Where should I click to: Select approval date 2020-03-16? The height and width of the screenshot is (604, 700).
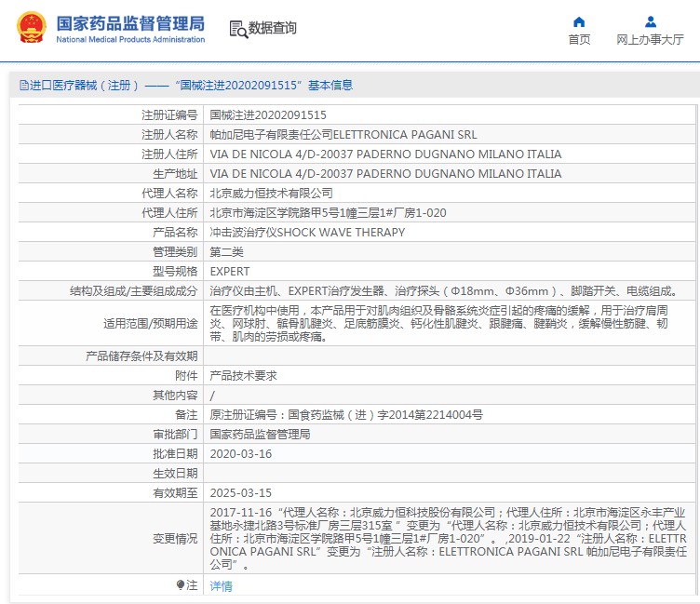pyautogui.click(x=241, y=453)
